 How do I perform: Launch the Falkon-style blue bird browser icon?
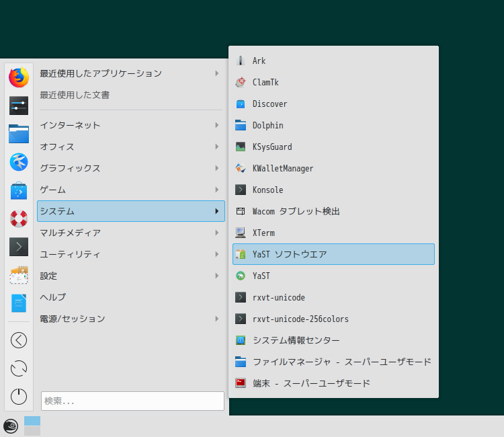(x=19, y=162)
